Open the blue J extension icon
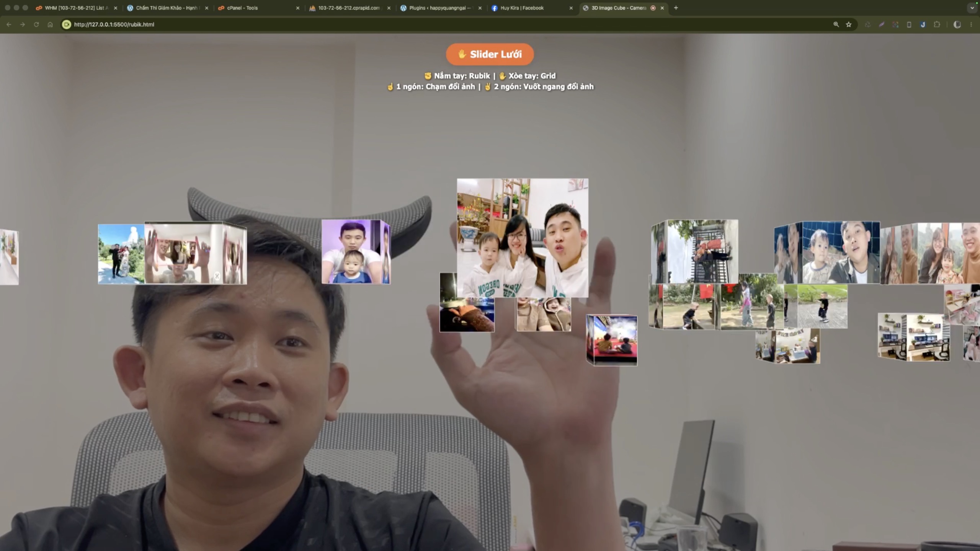 coord(923,24)
